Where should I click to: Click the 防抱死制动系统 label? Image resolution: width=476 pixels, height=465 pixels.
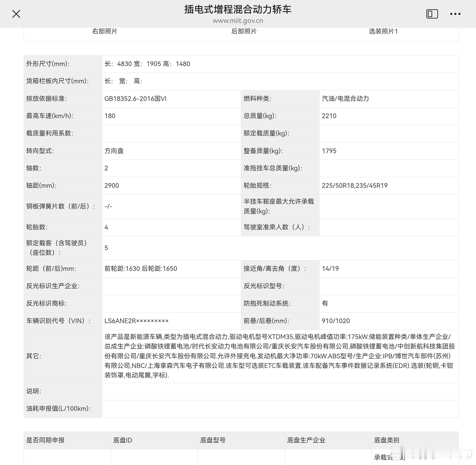coord(267,304)
